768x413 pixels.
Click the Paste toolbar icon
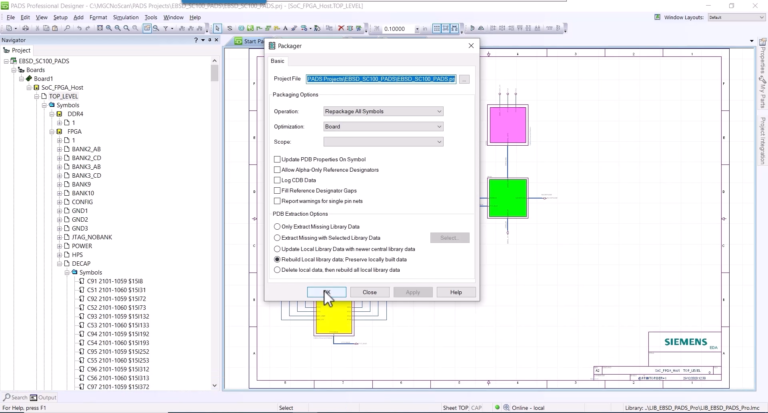point(55,28)
